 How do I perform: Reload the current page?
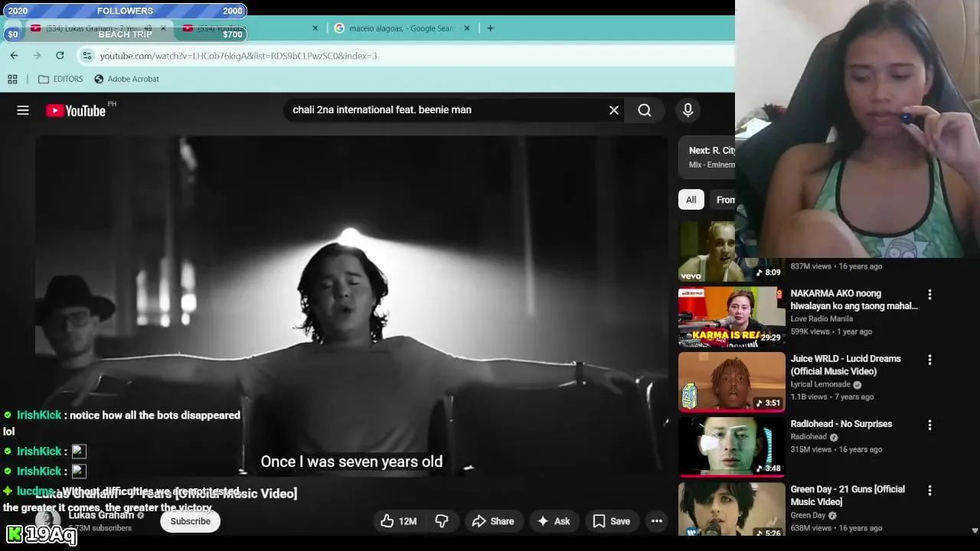pos(60,55)
